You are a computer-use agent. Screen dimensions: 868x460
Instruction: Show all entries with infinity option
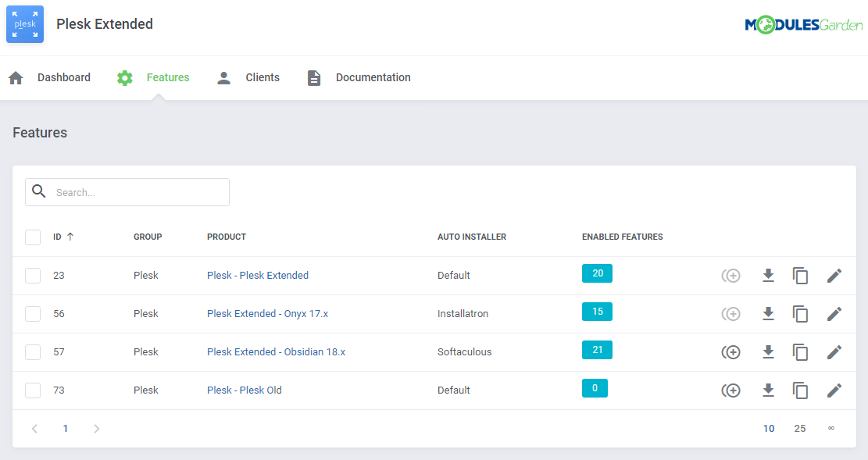(831, 428)
